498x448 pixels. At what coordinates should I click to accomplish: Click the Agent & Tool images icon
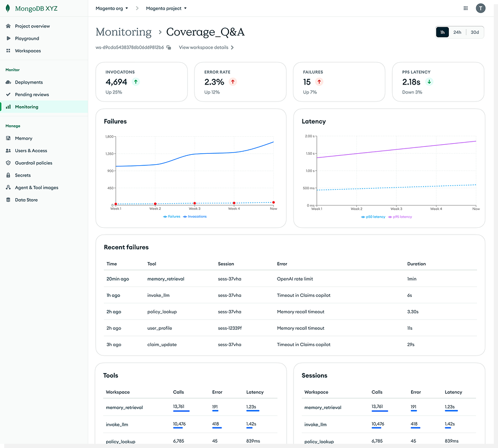pos(8,188)
